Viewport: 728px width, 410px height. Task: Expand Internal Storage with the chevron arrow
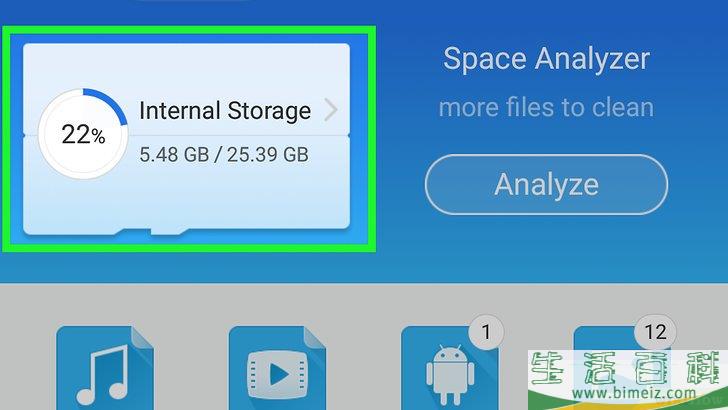click(331, 110)
